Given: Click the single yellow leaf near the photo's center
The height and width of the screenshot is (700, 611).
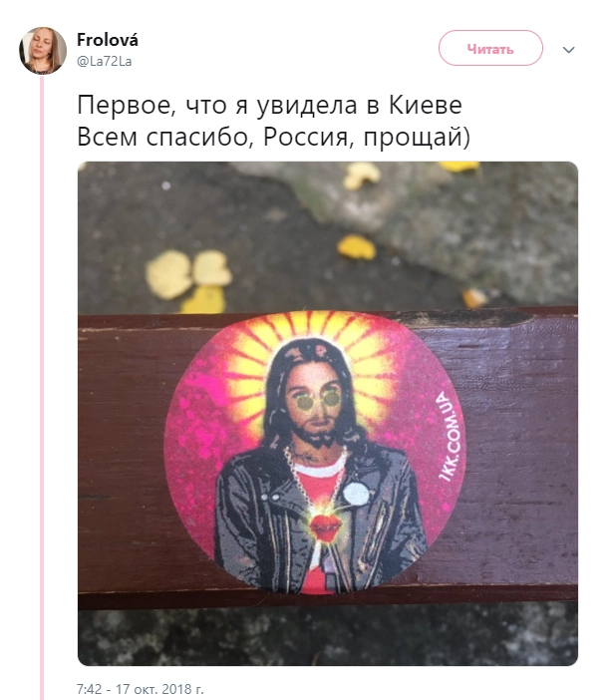Looking at the screenshot, I should (356, 247).
